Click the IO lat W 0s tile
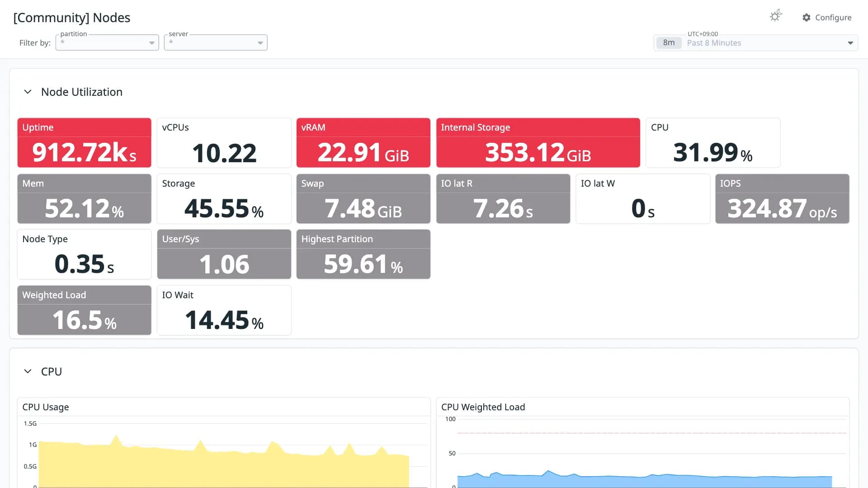Image resolution: width=868 pixels, height=488 pixels. coord(643,199)
